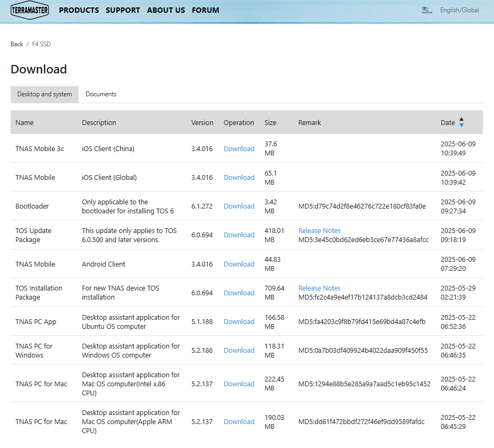Click the 'For new TNAS device TOS installation' description

click(121, 293)
